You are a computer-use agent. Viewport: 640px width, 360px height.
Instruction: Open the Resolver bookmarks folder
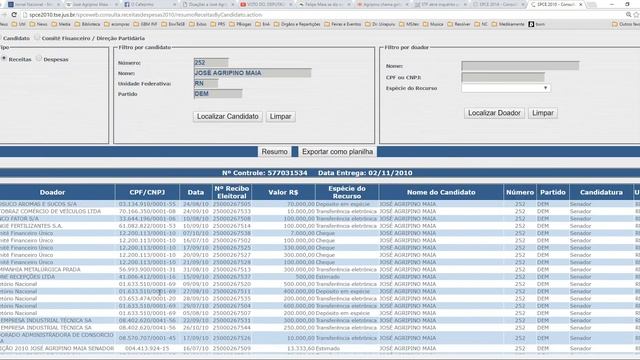tap(459, 24)
